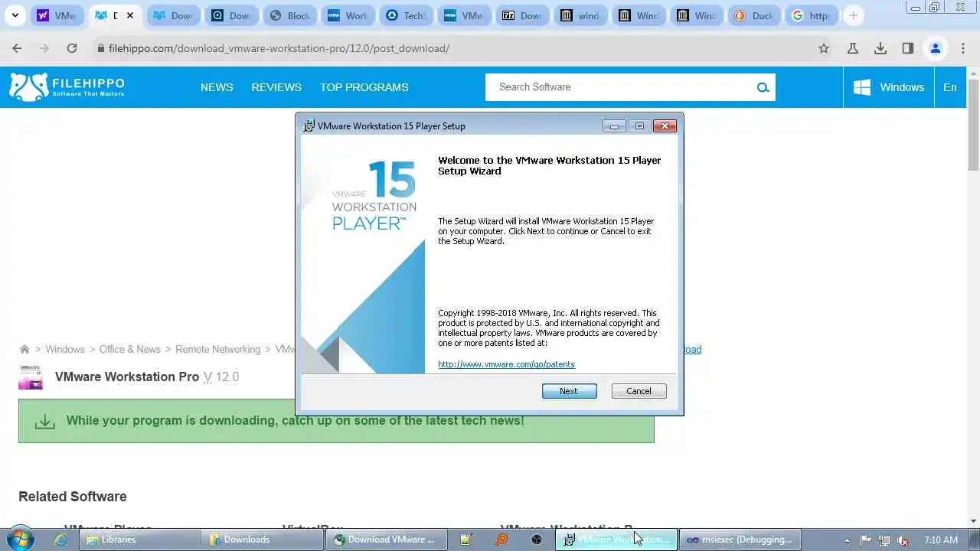Image resolution: width=980 pixels, height=551 pixels.
Task: Click the network tray icon
Action: pyautogui.click(x=884, y=540)
